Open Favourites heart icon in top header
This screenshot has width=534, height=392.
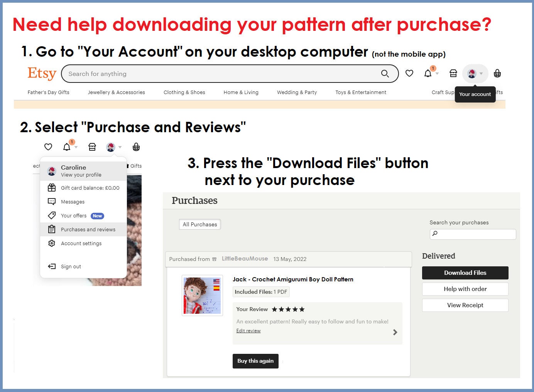point(409,73)
